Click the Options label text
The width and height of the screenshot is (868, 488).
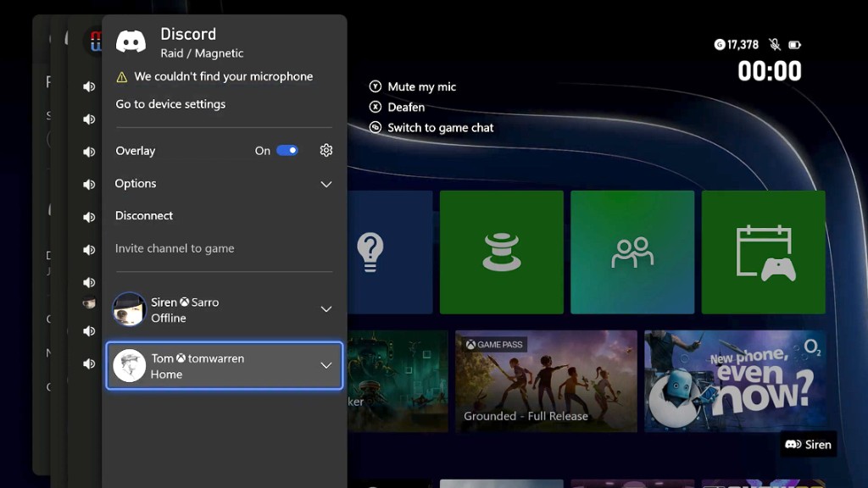[x=136, y=184]
